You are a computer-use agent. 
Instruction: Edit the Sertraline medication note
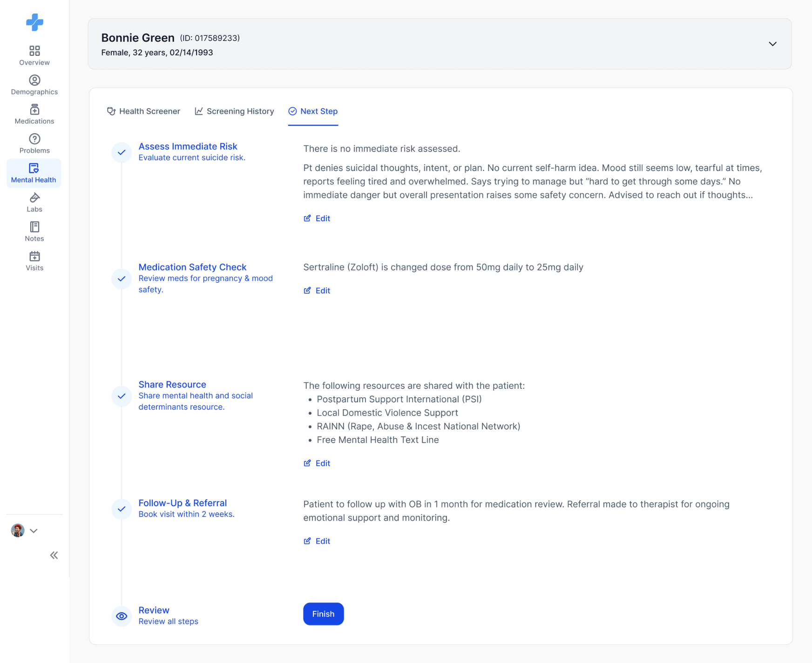tap(317, 291)
